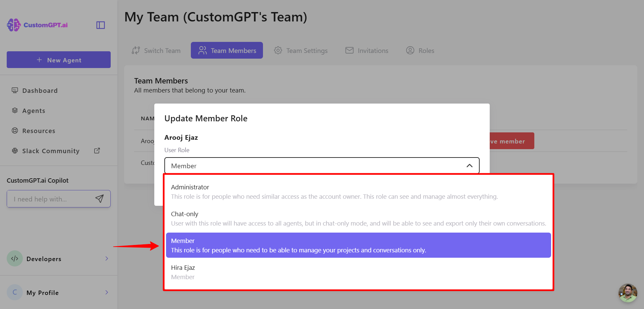Open the Developers menu item
Image resolution: width=644 pixels, height=309 pixels.
pos(59,258)
